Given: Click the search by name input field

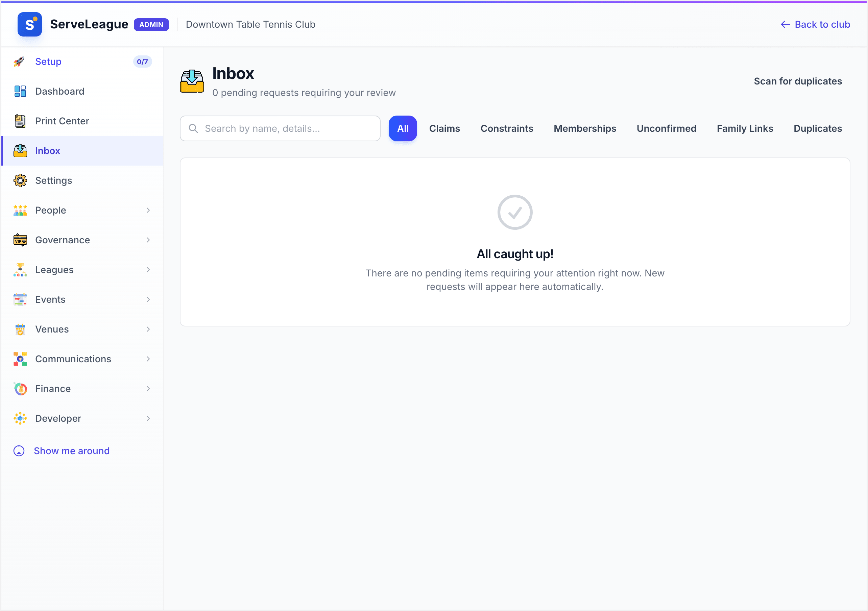Looking at the screenshot, I should pos(280,128).
